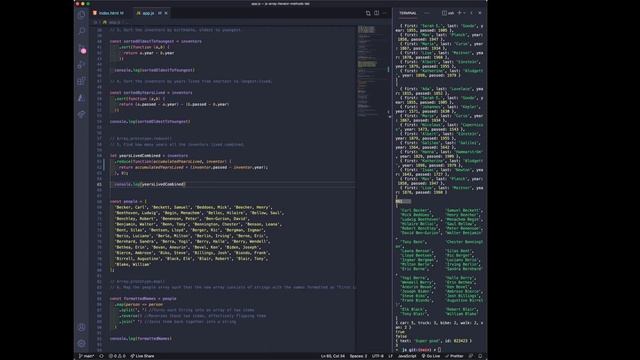Screen dimensions: 640x360
Task: Click the Synchronize Changes icon in status bar
Action: 102,356
